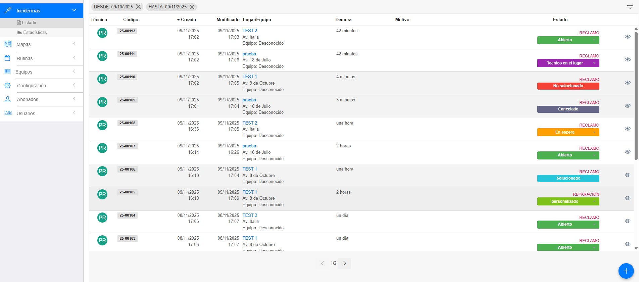Remove the HASTA 09/11/2025 filter chip
644x282 pixels.
192,7
